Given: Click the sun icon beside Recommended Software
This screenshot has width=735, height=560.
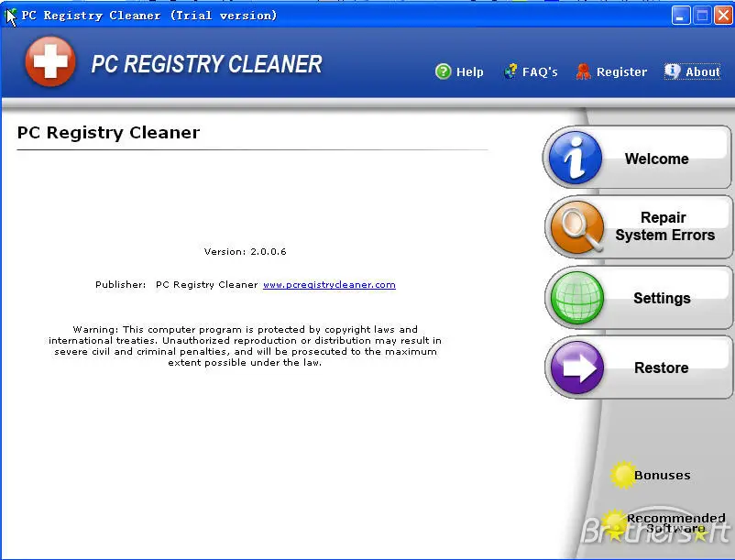Looking at the screenshot, I should (x=614, y=522).
